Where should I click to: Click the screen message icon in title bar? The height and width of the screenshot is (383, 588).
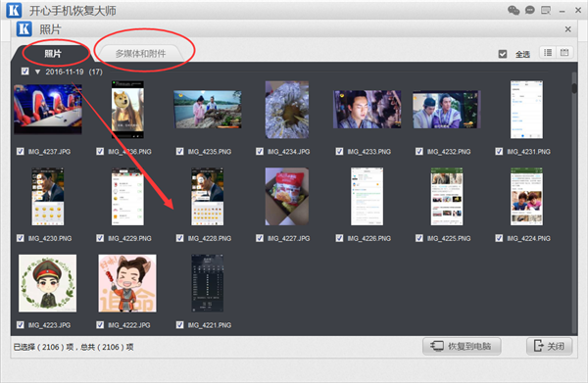tap(546, 10)
